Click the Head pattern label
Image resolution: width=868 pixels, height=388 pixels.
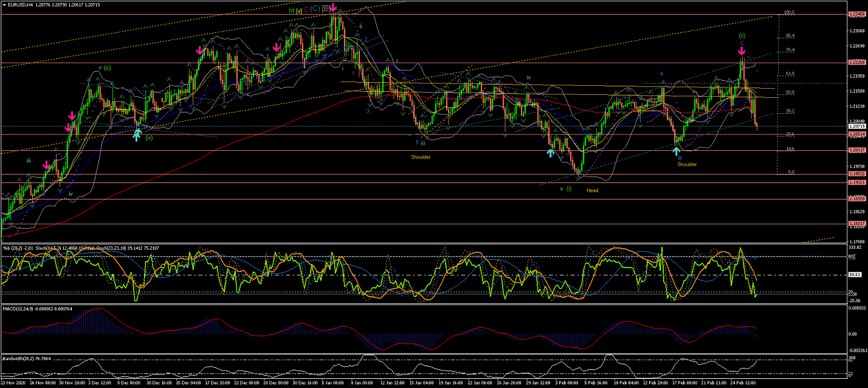click(592, 190)
